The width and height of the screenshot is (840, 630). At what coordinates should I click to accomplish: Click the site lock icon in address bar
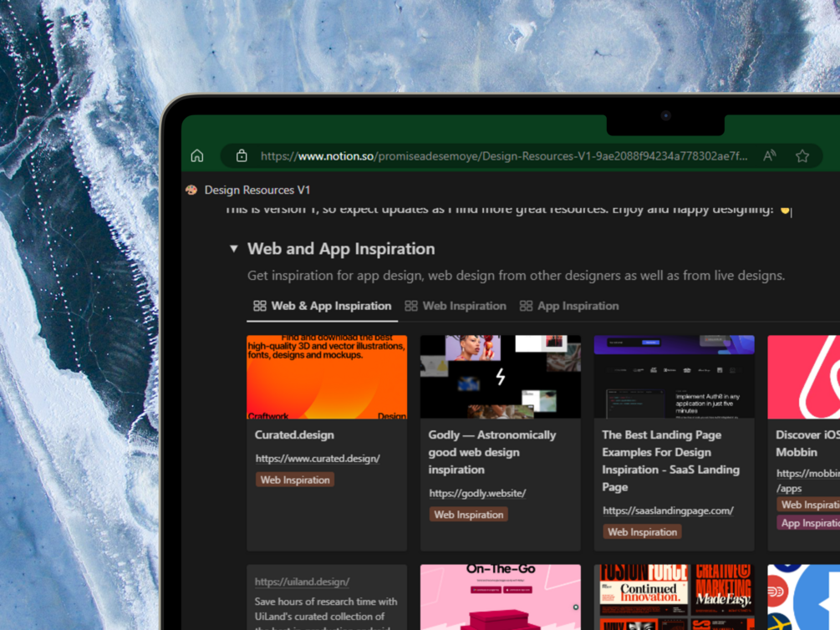(242, 156)
